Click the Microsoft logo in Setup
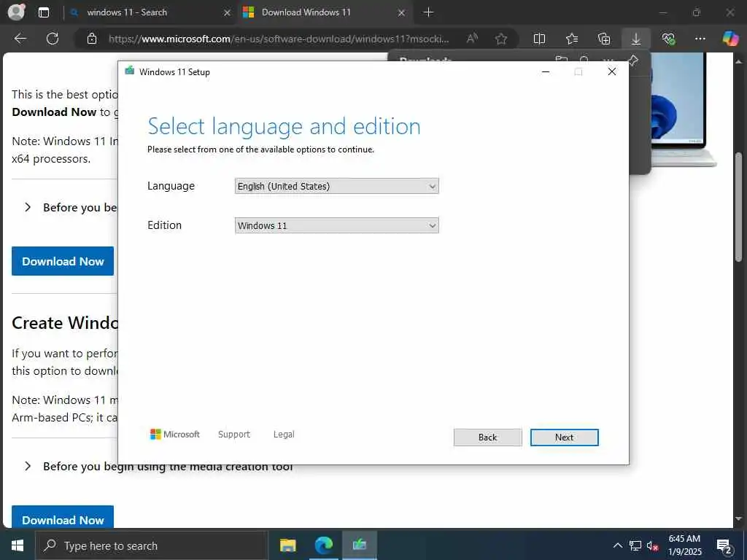 click(175, 435)
